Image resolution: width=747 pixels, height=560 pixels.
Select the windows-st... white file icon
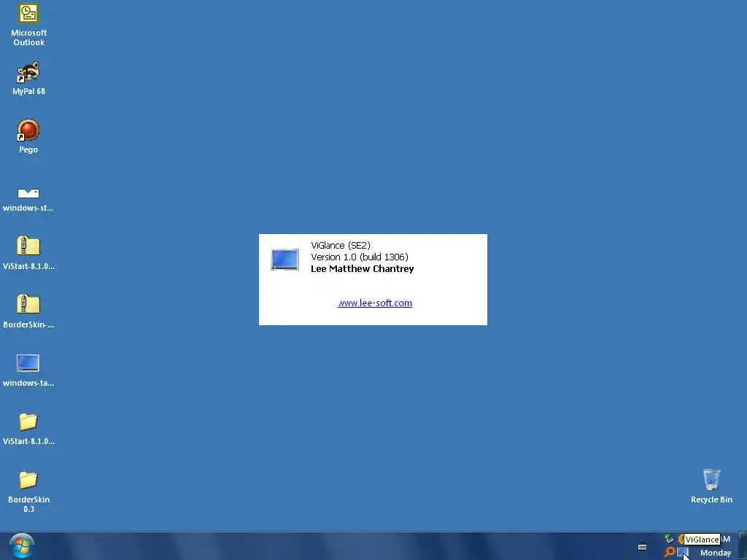click(x=28, y=192)
